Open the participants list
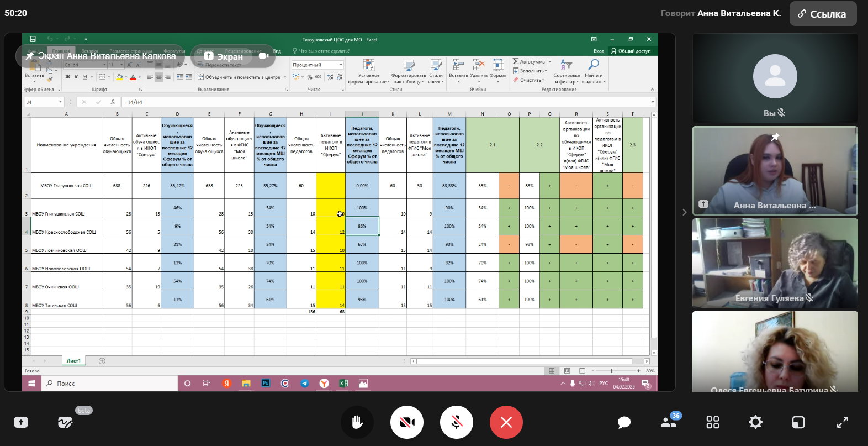868x446 pixels. 669,423
